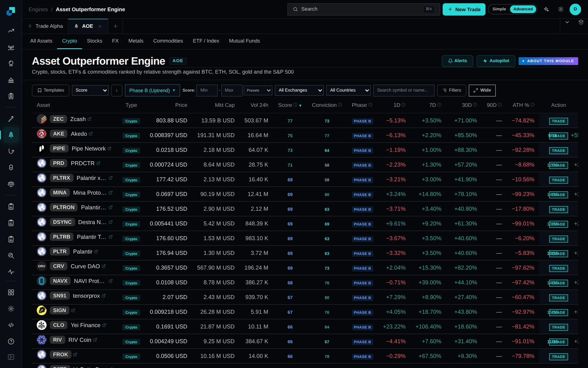Open the help question mark icon
588x368 pixels.
coord(11,341)
